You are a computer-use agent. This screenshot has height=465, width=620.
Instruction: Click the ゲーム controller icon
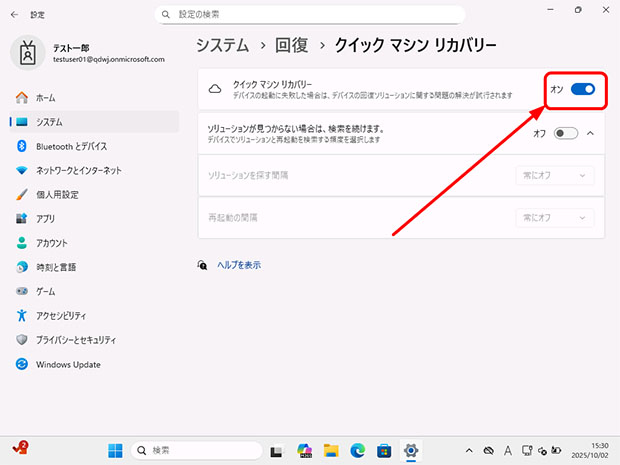(22, 291)
